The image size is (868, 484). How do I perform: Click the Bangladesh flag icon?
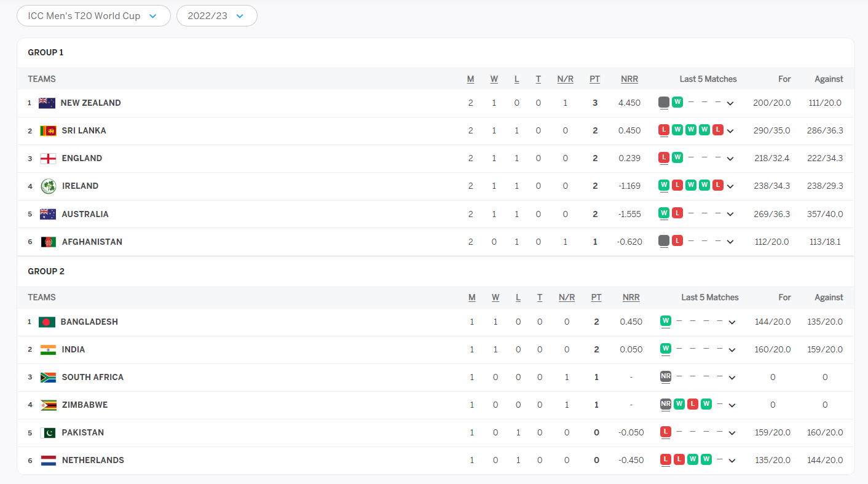pyautogui.click(x=47, y=322)
